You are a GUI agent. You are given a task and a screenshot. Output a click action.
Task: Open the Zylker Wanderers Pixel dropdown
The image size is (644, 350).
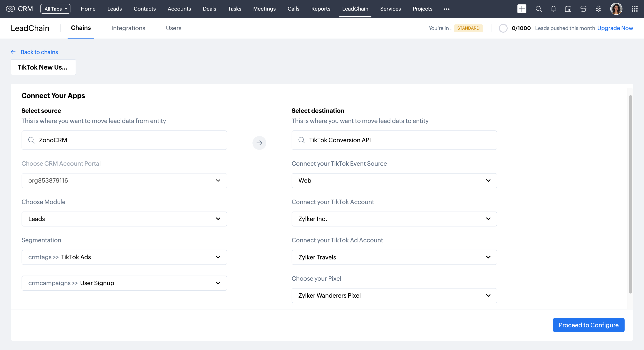(394, 295)
